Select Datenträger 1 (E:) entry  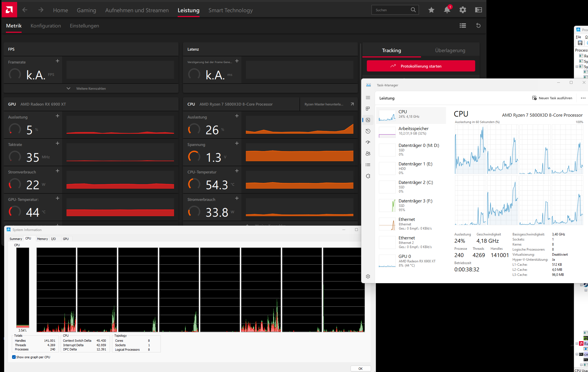pos(411,168)
